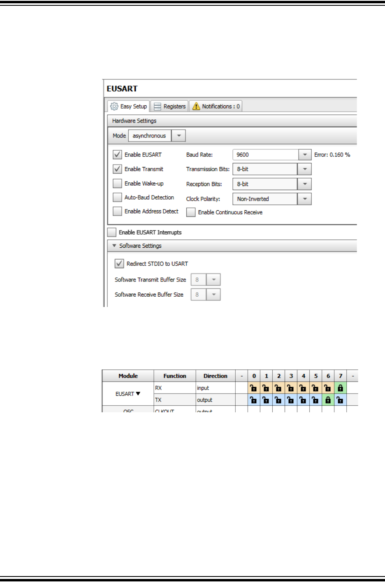Image resolution: width=385 pixels, height=588 pixels.
Task: Open Software Receive Buffer Size dropdown
Action: (x=213, y=295)
